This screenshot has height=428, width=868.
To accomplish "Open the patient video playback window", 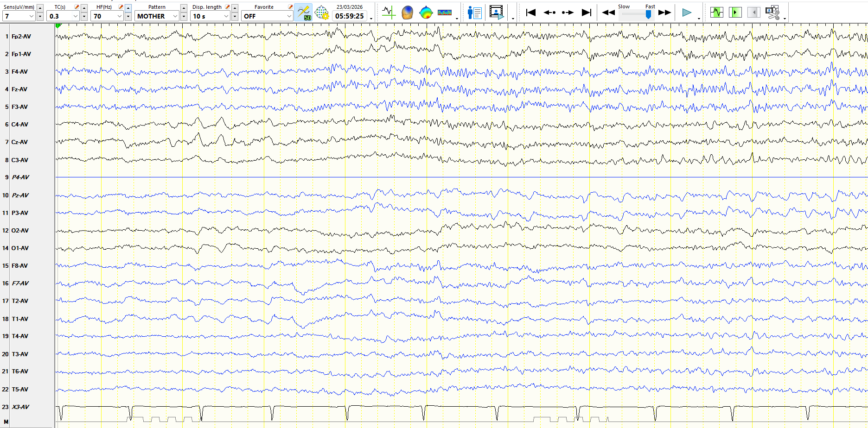I will pos(497,13).
